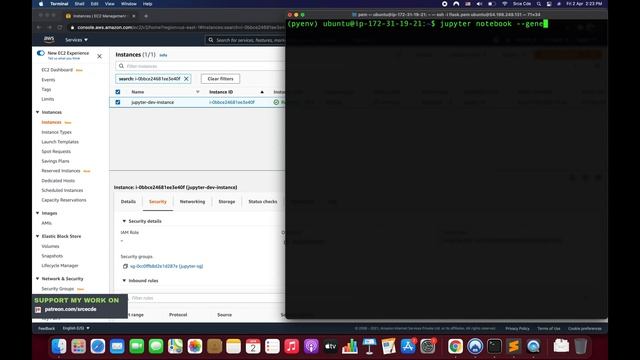
Task: Open the English (US) language dropdown
Action: 76,328
